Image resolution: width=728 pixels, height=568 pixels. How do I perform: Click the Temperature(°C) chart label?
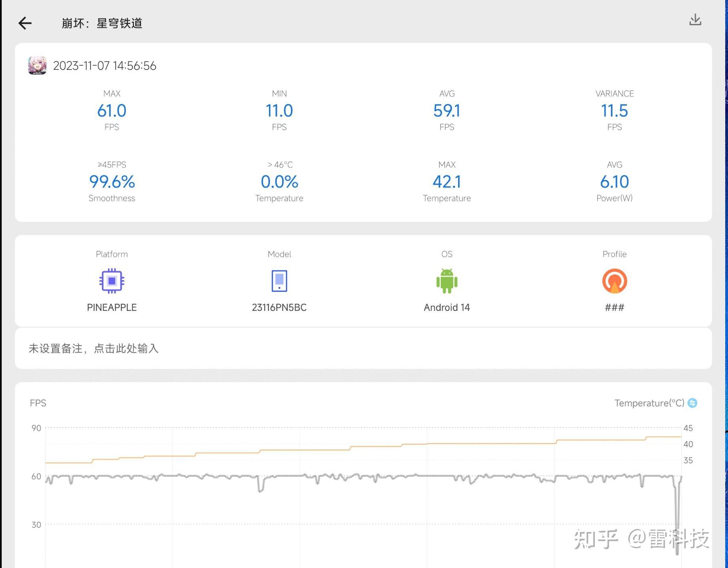point(649,403)
